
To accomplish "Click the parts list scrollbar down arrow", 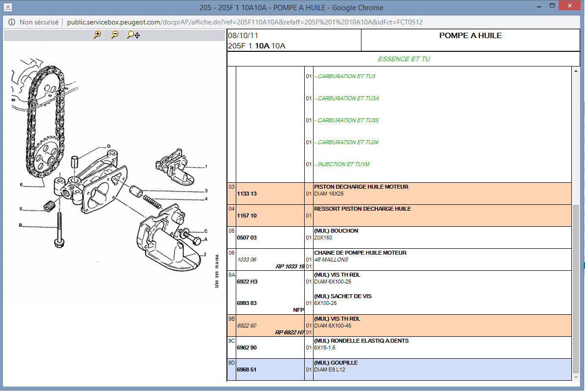I will pos(576,377).
